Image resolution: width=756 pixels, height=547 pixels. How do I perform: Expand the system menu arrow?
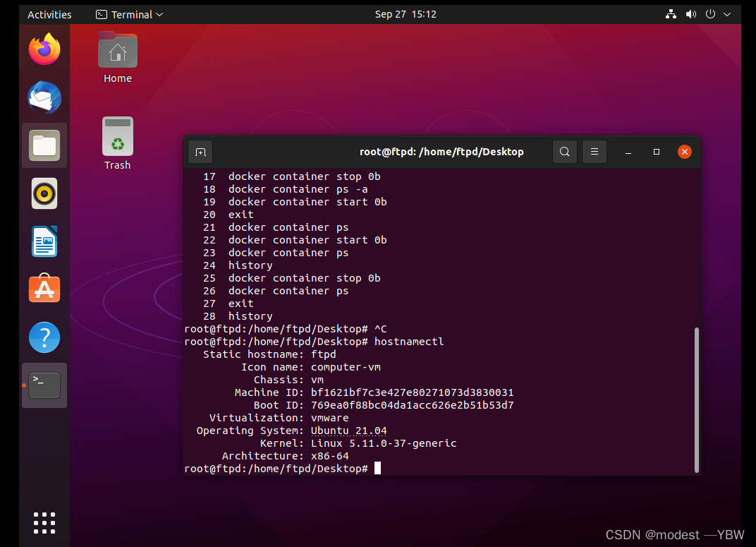727,15
